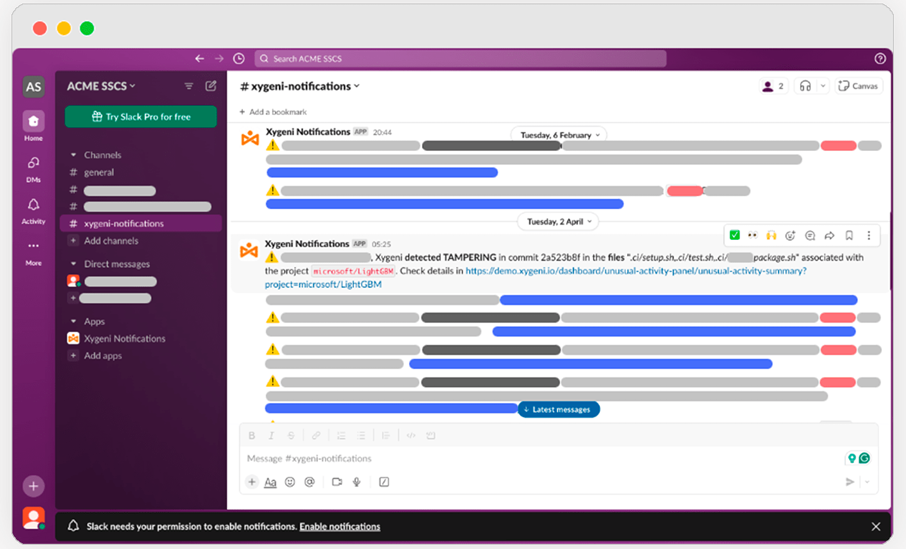
Task: Open the DMs view in left rail
Action: pyautogui.click(x=33, y=163)
